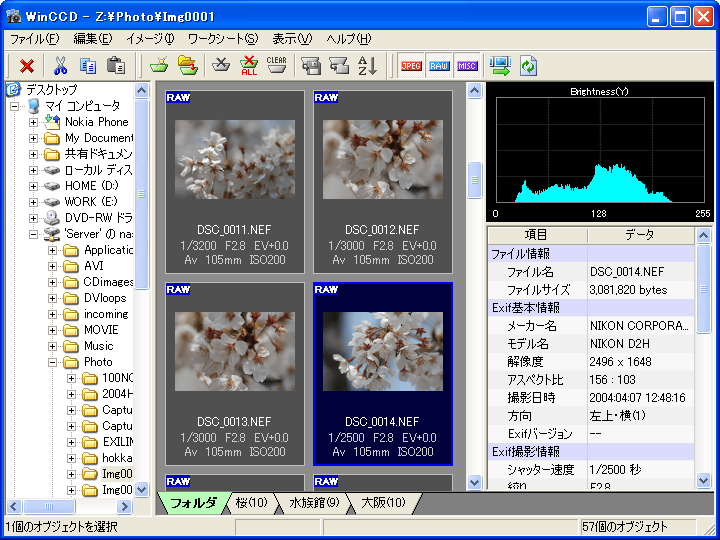Click the green tray open icon
The image size is (720, 540).
click(x=159, y=66)
